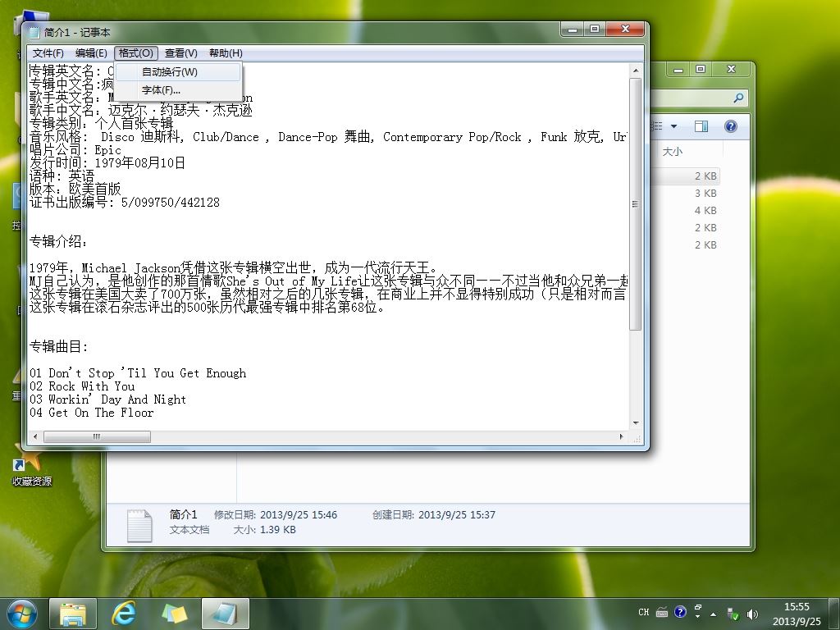Click the 简介1 document thumbnail in details pane

tap(139, 526)
